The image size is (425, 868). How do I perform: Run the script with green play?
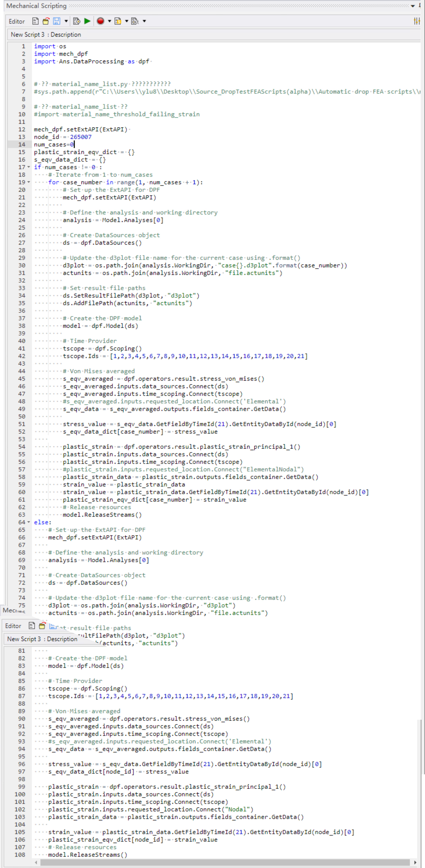coord(87,21)
